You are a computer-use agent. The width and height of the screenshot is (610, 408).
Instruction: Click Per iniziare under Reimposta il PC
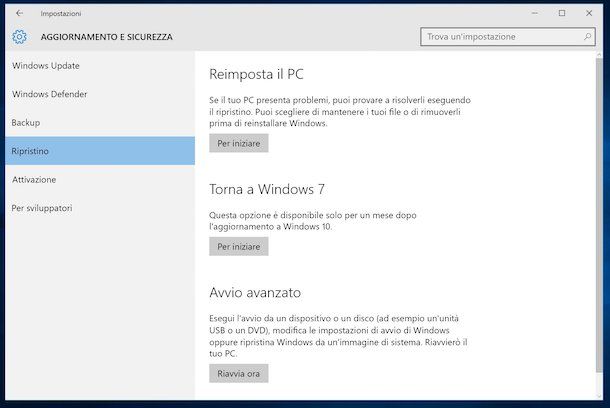tap(238, 143)
